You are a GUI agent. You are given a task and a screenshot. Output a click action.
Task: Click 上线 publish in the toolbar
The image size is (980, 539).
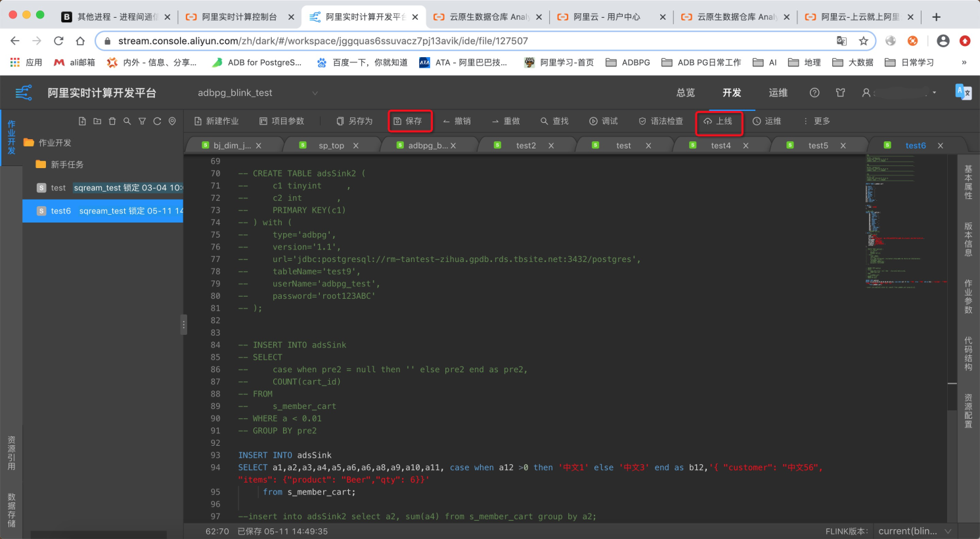[x=718, y=121]
